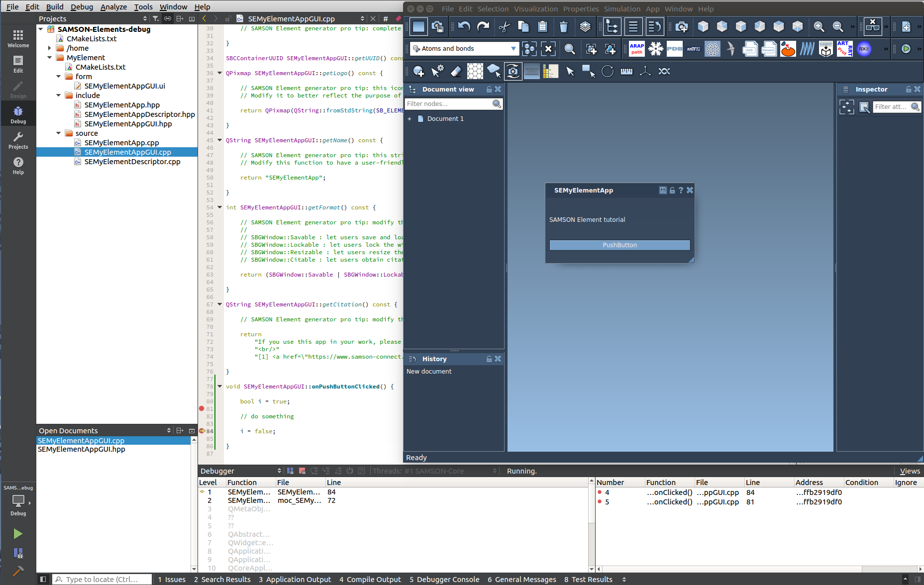Expand the form folder in Projects tree

[x=58, y=76]
